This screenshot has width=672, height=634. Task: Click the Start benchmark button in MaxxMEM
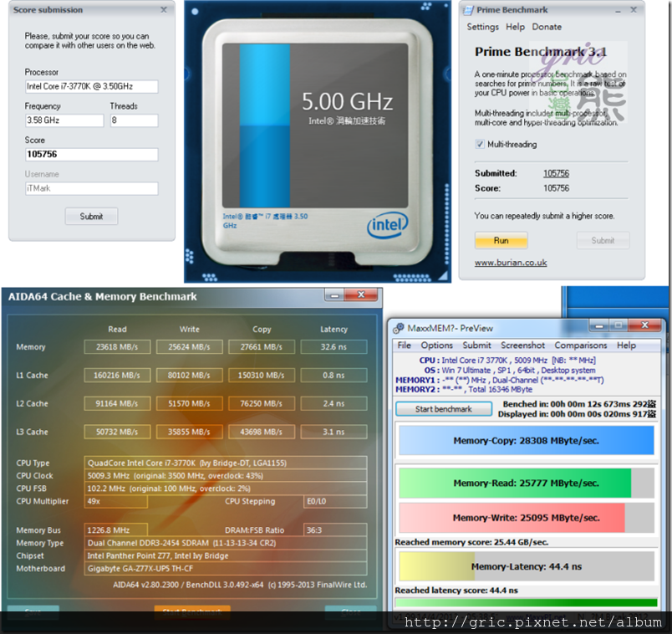(444, 409)
